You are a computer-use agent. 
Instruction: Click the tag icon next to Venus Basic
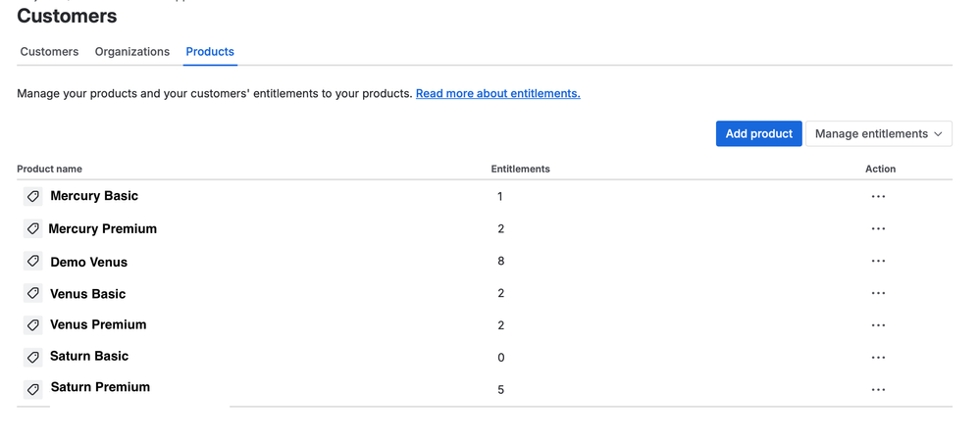coord(33,293)
